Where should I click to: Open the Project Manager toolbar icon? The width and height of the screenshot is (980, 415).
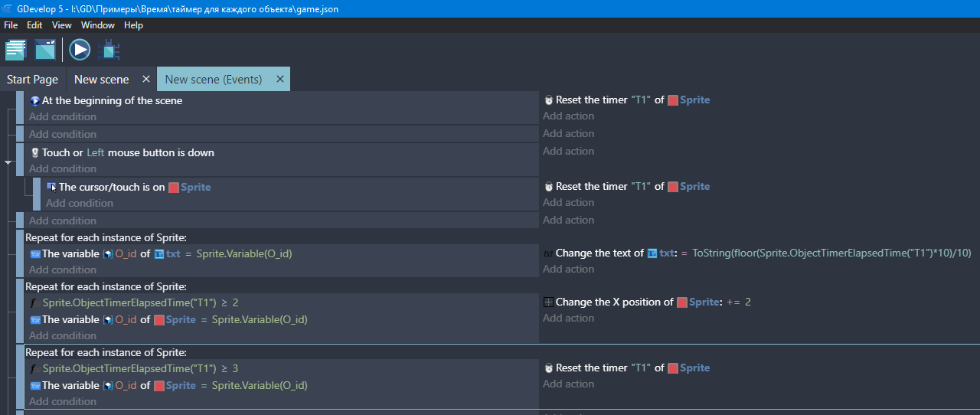[x=15, y=50]
